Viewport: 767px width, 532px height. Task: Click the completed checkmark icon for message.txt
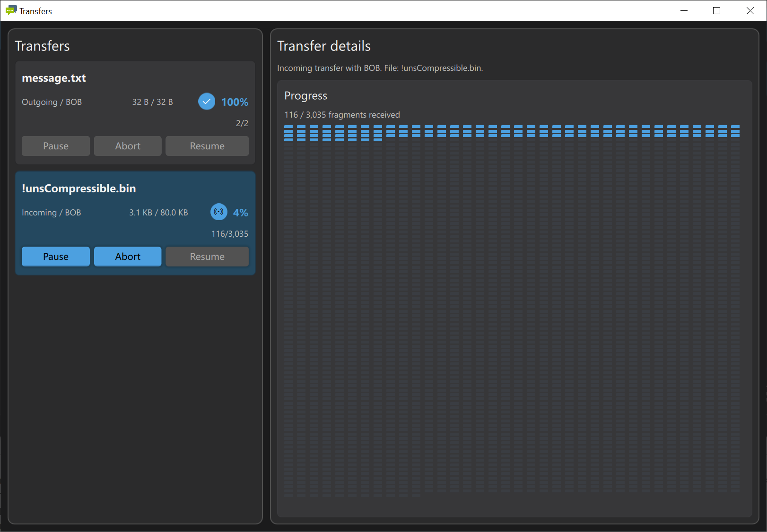(207, 101)
